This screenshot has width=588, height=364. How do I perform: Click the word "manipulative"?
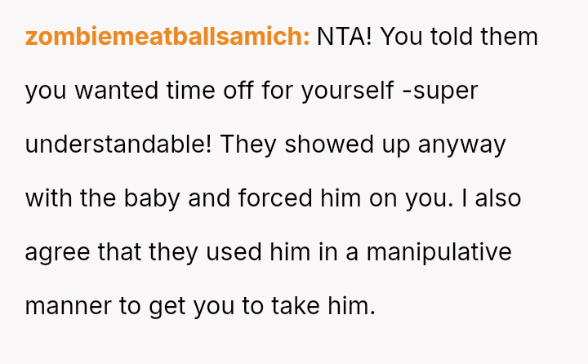click(x=439, y=252)
